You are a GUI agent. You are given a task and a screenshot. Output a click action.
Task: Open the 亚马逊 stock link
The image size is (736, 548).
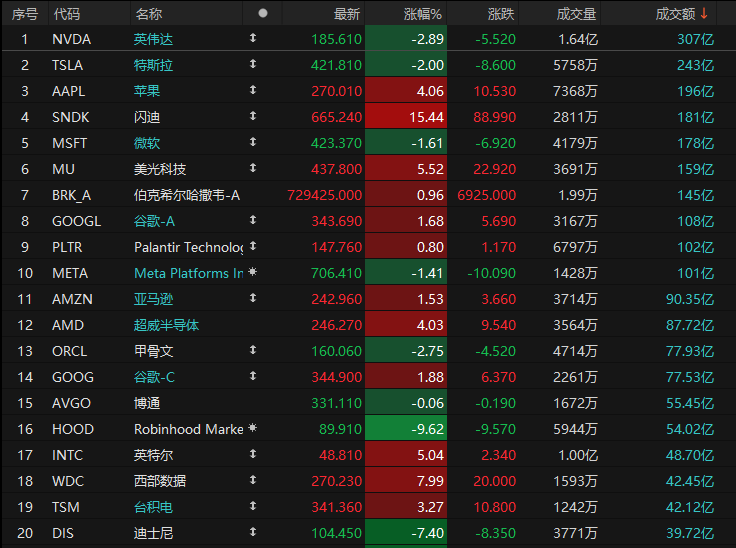153,299
